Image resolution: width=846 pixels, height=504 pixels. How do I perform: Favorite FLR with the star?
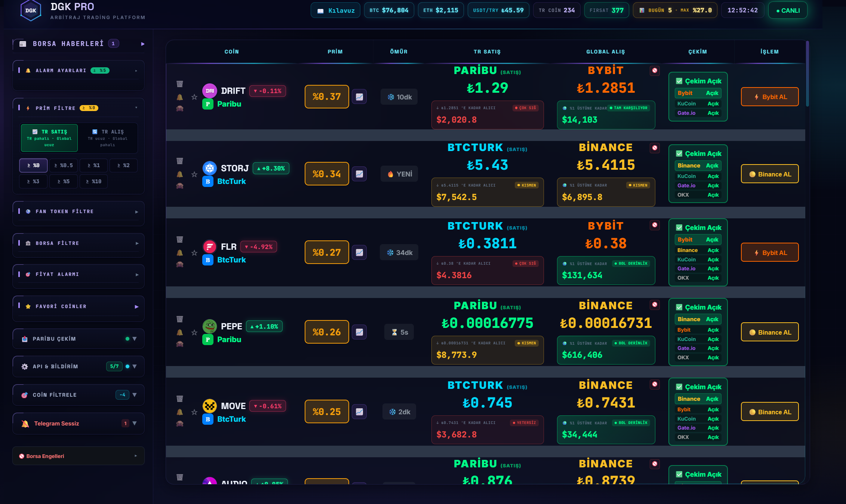coord(194,253)
